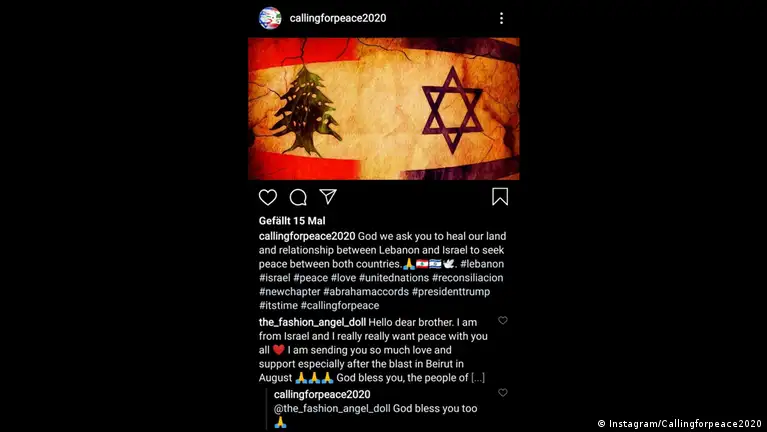Viewport: 767px width, 432px height.
Task: Open the three-dot post options menu
Action: pos(501,18)
